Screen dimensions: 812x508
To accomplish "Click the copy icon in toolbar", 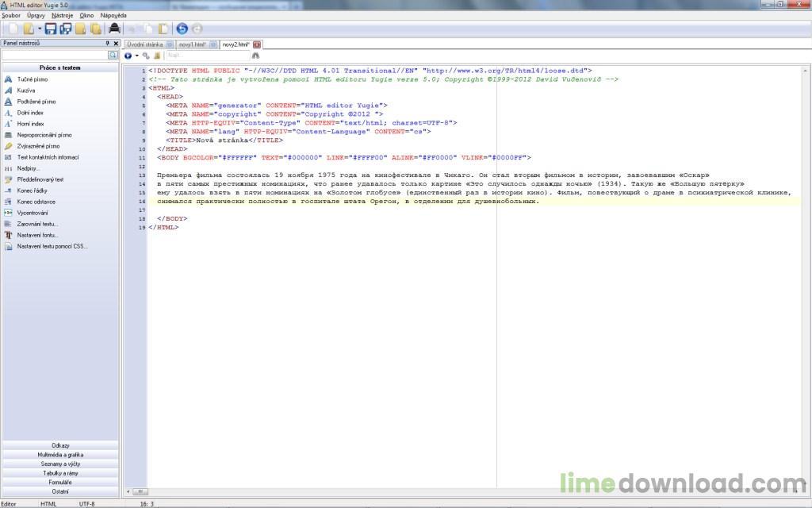I will coord(148,29).
